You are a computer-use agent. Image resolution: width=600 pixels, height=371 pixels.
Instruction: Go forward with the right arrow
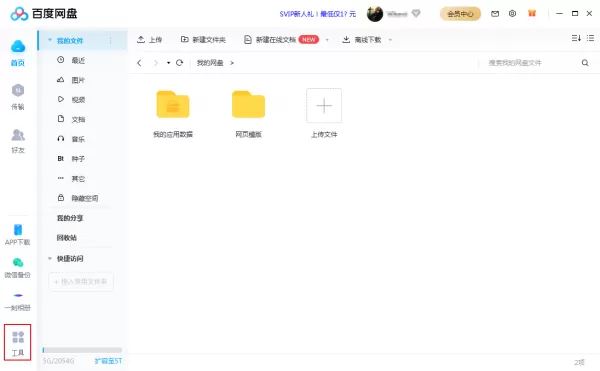coord(155,63)
